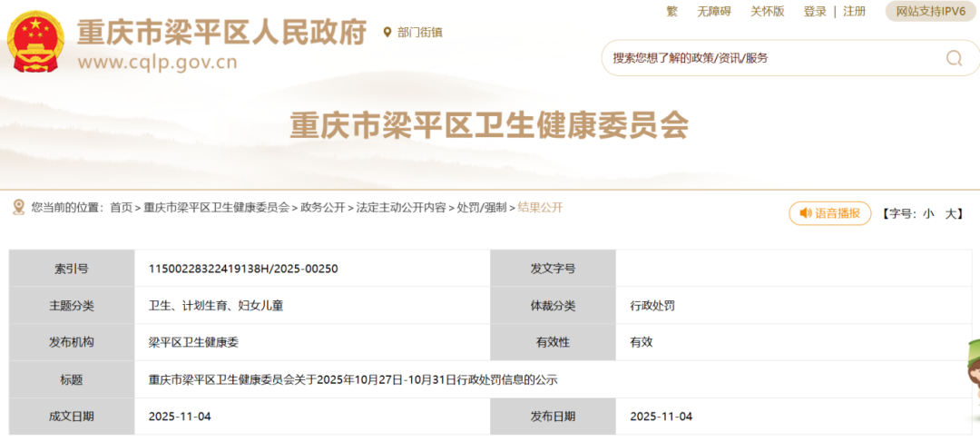Start the 语音播报 voice reading button
Viewport: 980px width, 442px height.
829,213
